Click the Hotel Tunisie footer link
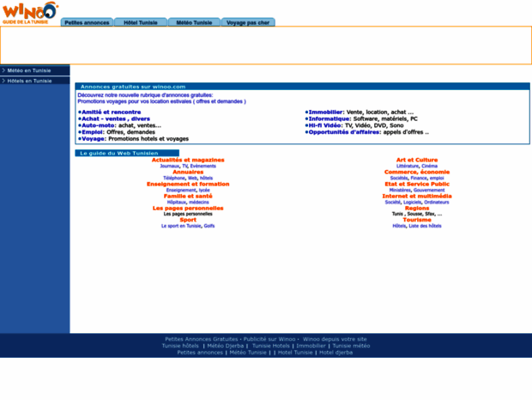The height and width of the screenshot is (400, 532). coord(295,353)
